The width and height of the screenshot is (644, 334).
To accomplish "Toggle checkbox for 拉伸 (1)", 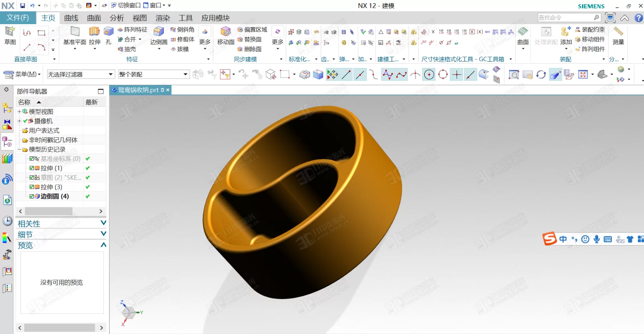I will click(32, 168).
